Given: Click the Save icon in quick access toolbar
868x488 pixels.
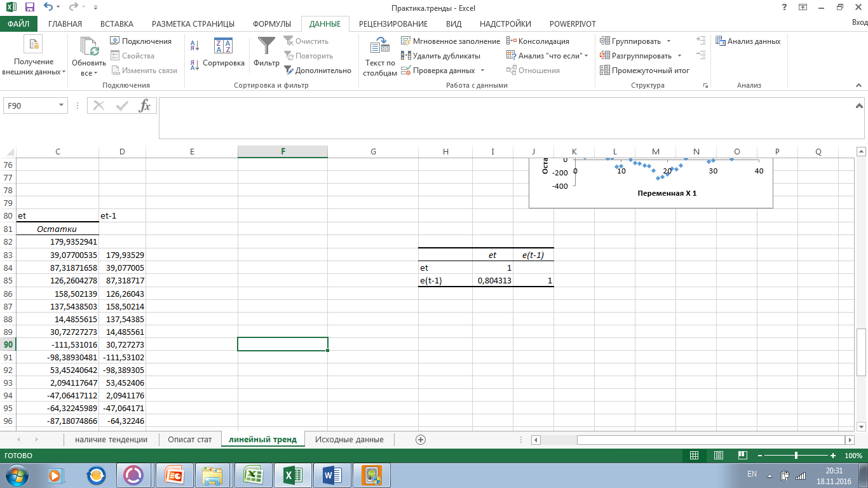Looking at the screenshot, I should [x=29, y=8].
